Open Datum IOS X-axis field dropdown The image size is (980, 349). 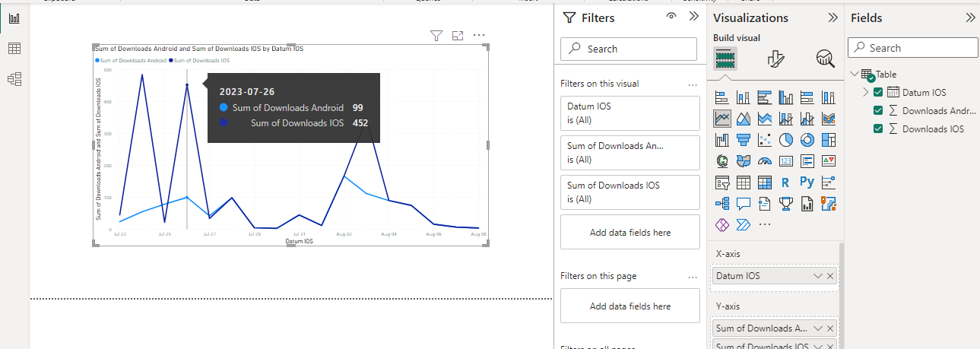817,276
